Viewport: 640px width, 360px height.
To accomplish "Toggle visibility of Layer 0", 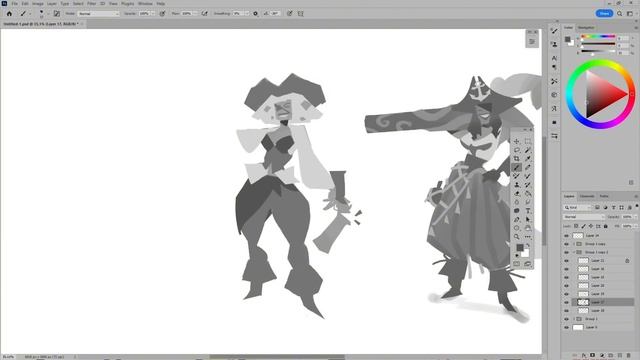I will 566,327.
